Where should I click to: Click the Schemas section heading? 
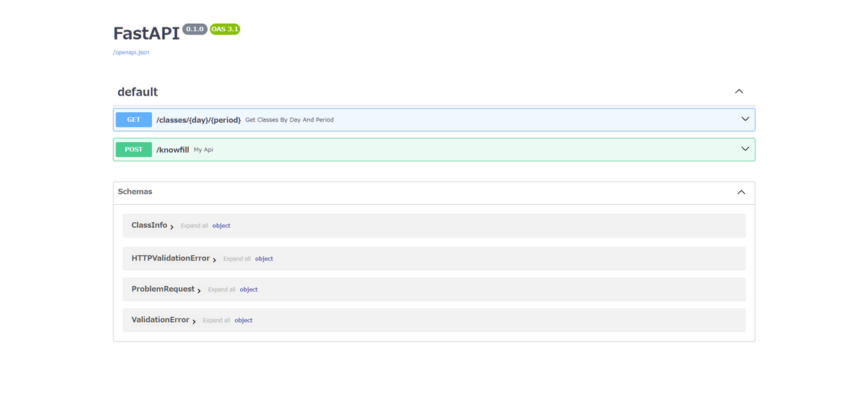click(x=135, y=192)
